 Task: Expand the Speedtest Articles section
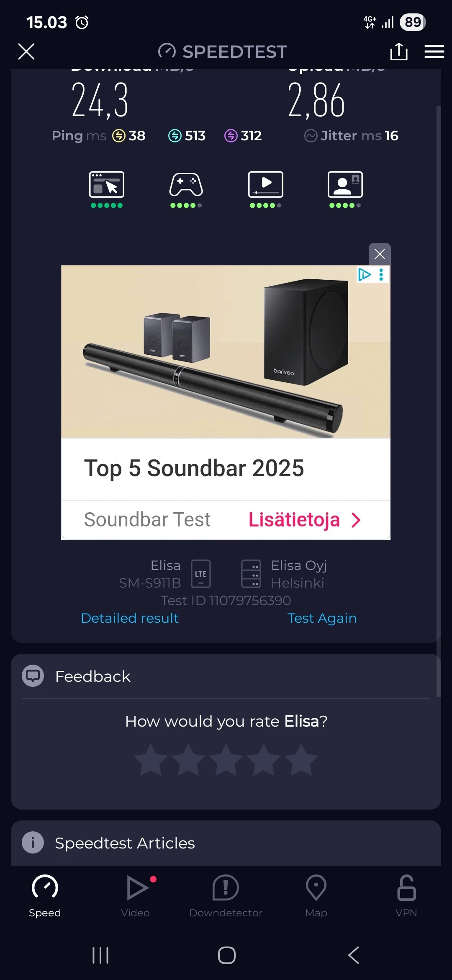pos(226,843)
